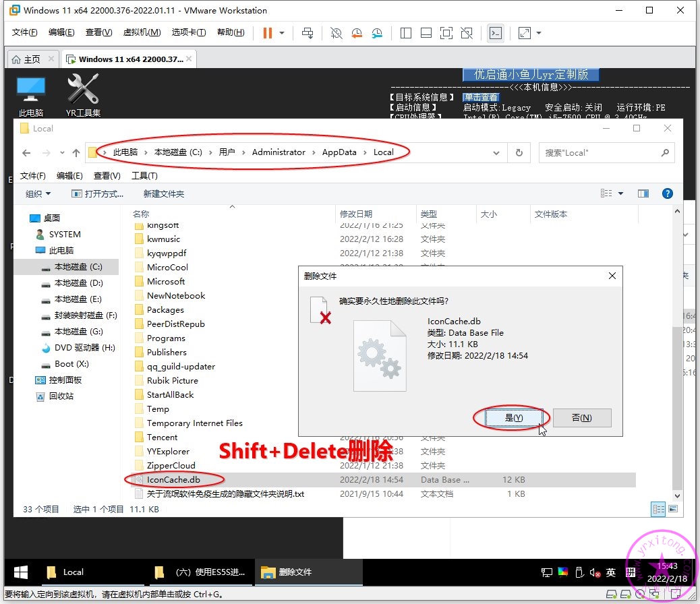Open the change view dropdown arrow

click(x=620, y=193)
